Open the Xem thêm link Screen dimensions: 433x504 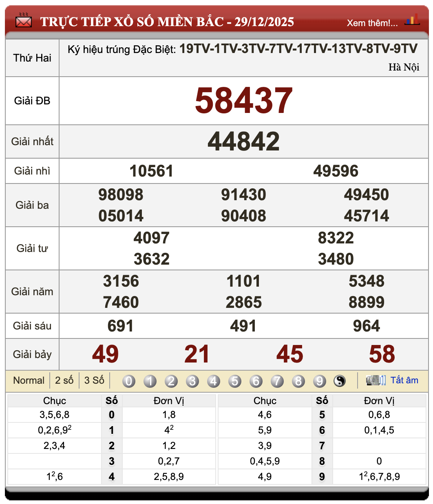coord(372,23)
